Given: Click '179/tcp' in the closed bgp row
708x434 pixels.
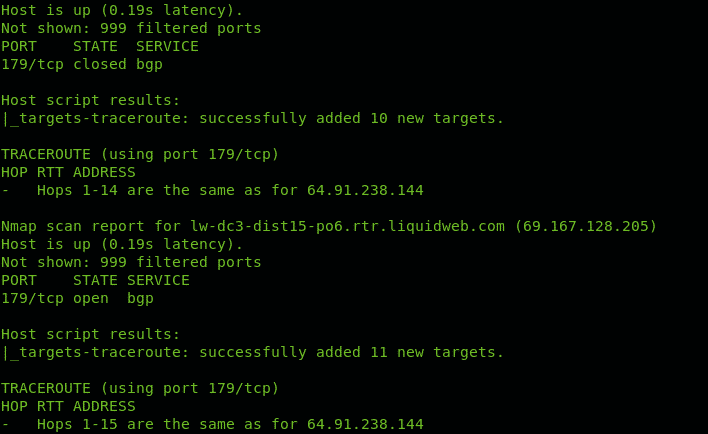Looking at the screenshot, I should point(32,64).
